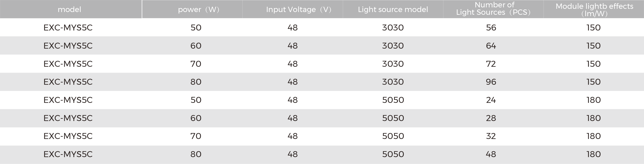
Task: Select the 'power (W)' column header
Action: click(x=199, y=9)
